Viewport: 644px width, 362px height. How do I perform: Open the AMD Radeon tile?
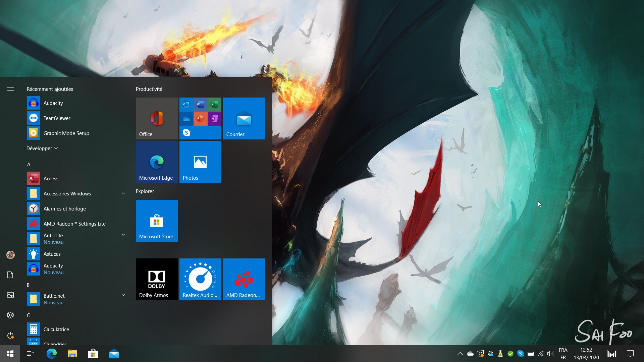coord(244,279)
